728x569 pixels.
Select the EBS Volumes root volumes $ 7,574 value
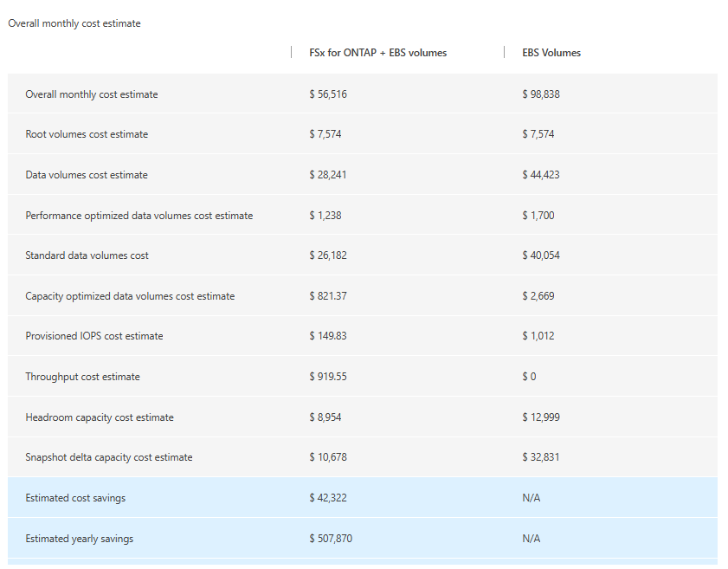point(538,134)
